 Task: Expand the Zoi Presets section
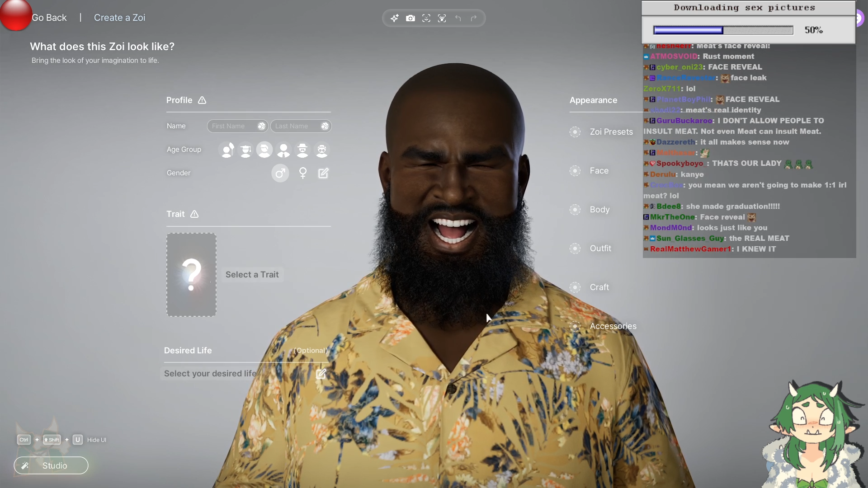pyautogui.click(x=611, y=132)
